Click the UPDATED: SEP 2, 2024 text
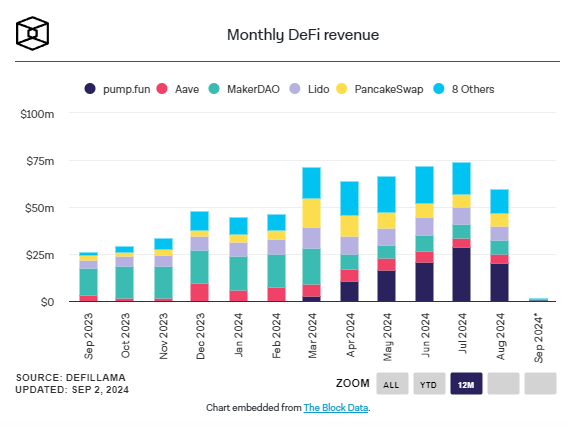This screenshot has height=427, width=568. click(72, 390)
